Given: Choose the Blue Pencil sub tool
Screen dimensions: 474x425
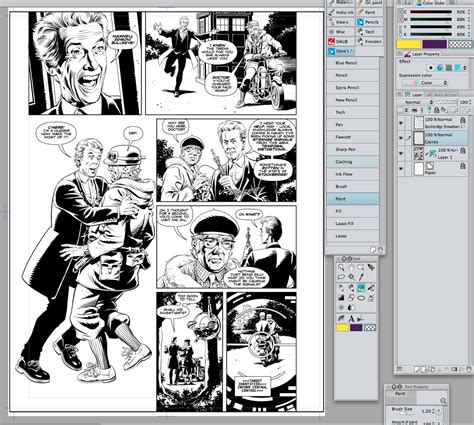Looking at the screenshot, I should 352,63.
